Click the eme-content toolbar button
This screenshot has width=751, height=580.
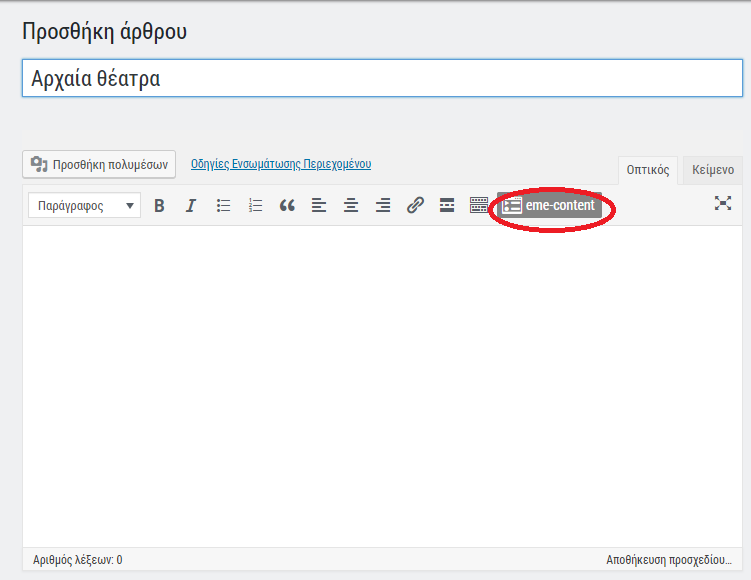pos(549,205)
